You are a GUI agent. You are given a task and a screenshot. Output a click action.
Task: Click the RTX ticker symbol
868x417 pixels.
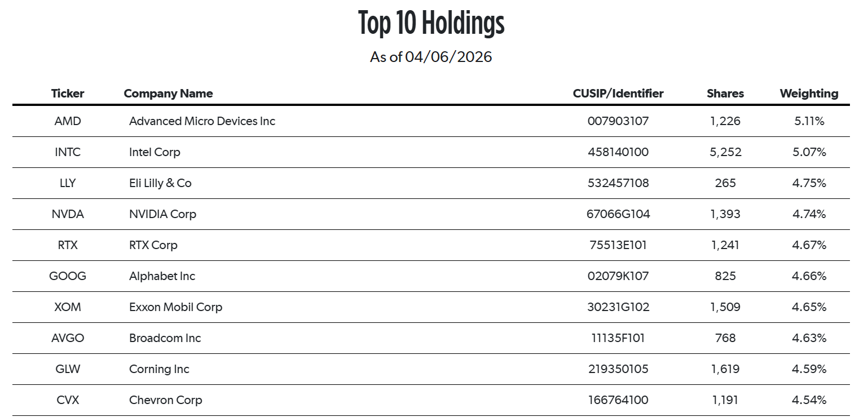click(68, 245)
